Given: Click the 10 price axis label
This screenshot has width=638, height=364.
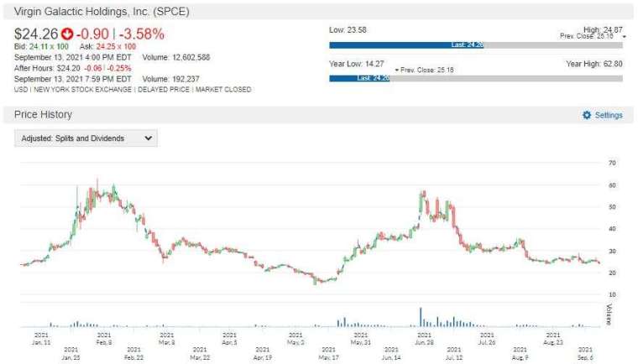Looking at the screenshot, I should tap(612, 294).
